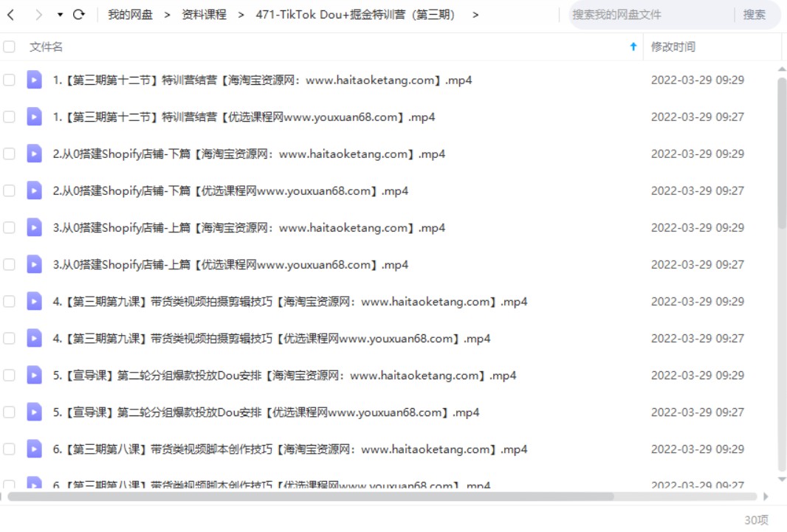
Task: Click video icon of 拍摄剪辑技巧 haitaoketang file
Action: click(34, 301)
